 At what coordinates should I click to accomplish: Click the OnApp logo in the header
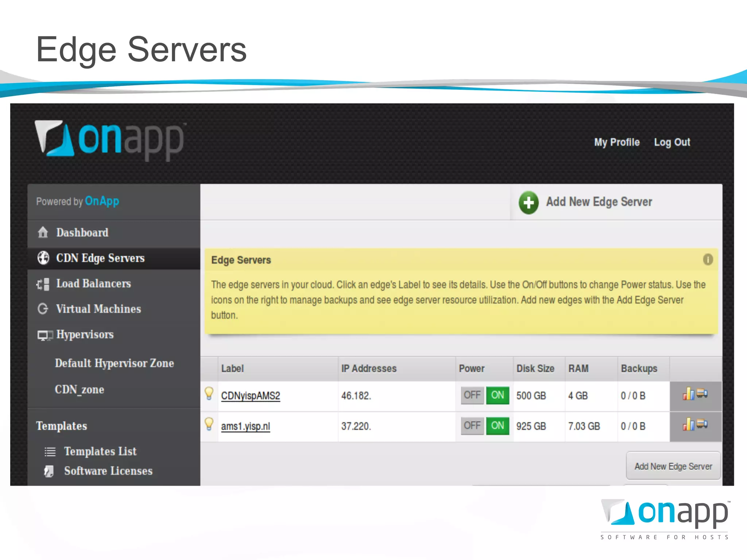[110, 140]
